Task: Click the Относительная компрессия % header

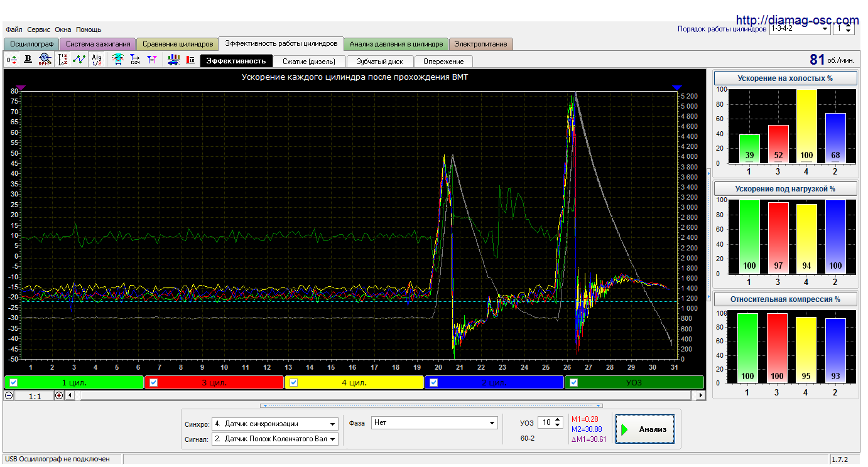Action: (x=786, y=299)
